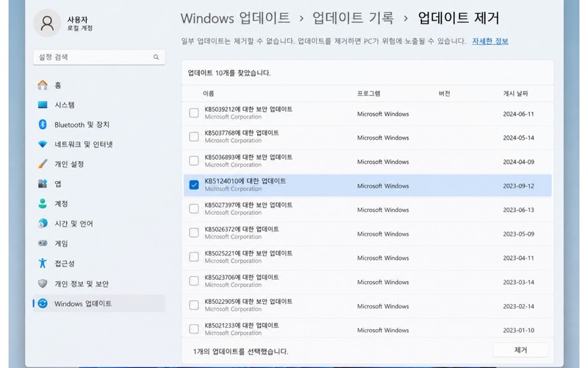Image resolution: width=588 pixels, height=368 pixels.
Task: Click 업데이트 10개를 찾았습니다 text
Action: tap(229, 73)
